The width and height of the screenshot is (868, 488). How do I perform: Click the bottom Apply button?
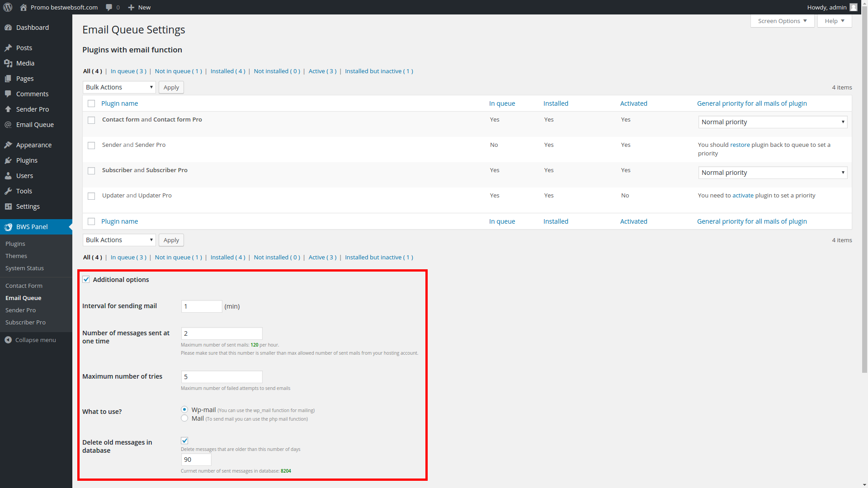pyautogui.click(x=171, y=240)
